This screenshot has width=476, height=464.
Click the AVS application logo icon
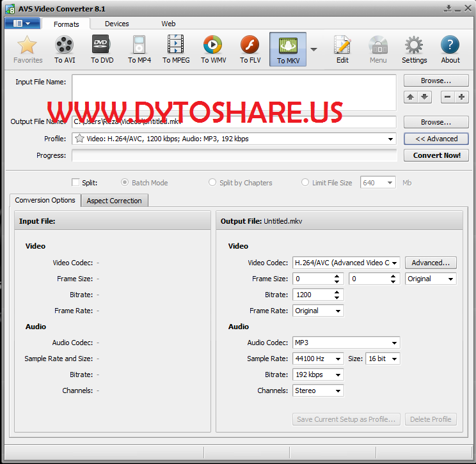(10, 9)
